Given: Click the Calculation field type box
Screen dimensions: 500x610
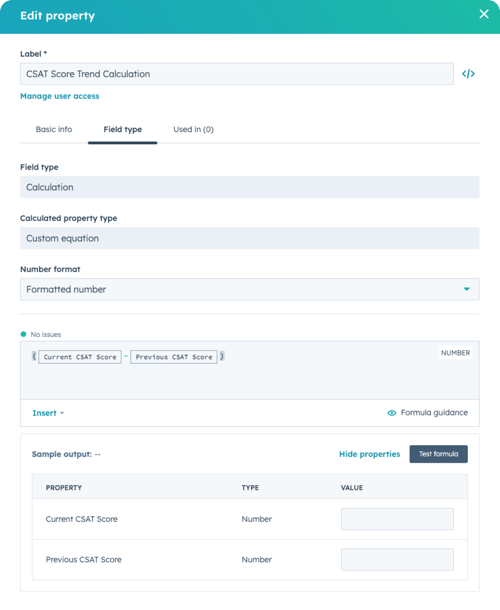Looking at the screenshot, I should click(250, 187).
